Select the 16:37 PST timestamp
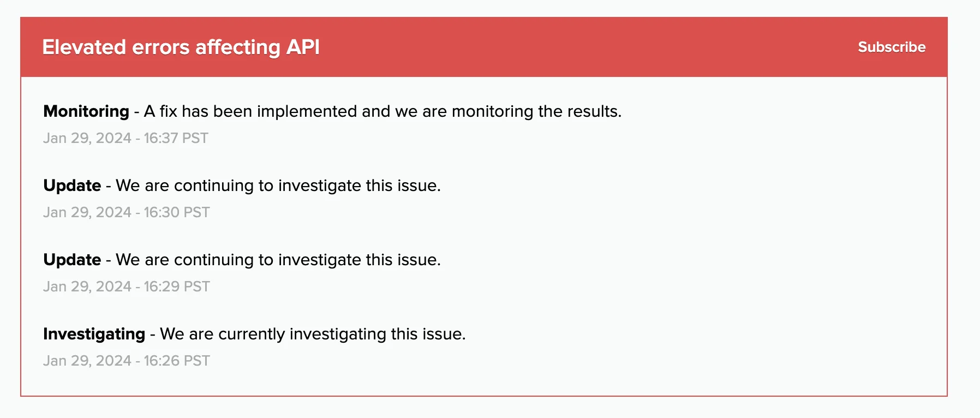This screenshot has height=418, width=980. (126, 138)
